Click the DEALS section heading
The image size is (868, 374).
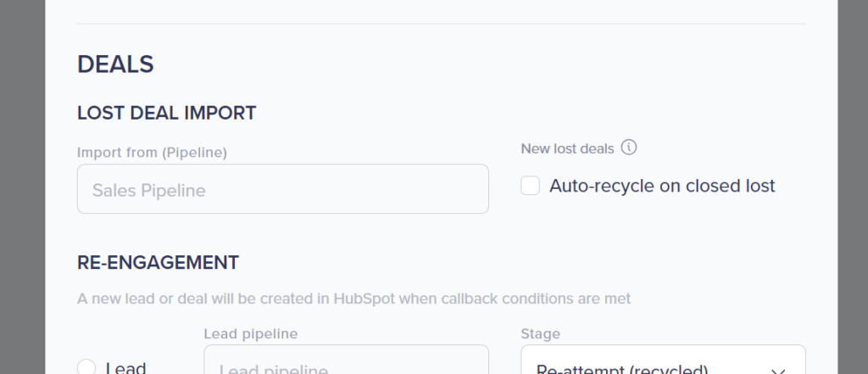pos(115,64)
